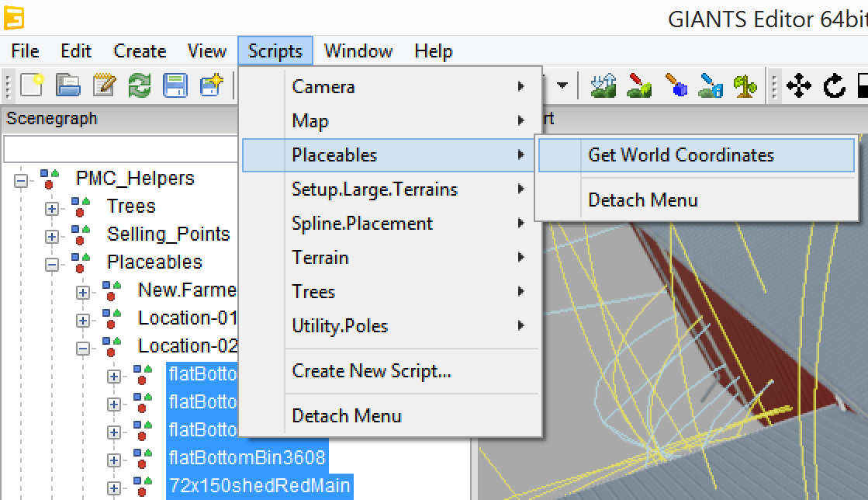Image resolution: width=868 pixels, height=500 pixels.
Task: Activate the four-arrow move tool
Action: (799, 85)
